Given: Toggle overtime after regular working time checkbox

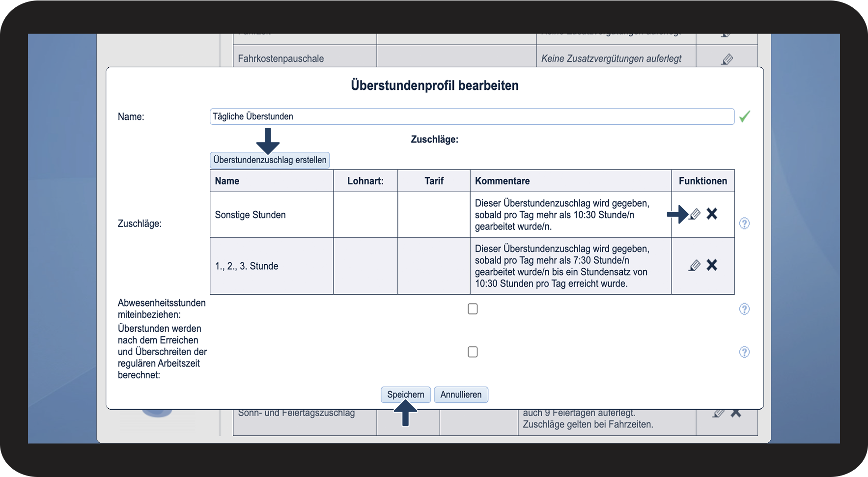Looking at the screenshot, I should point(473,352).
